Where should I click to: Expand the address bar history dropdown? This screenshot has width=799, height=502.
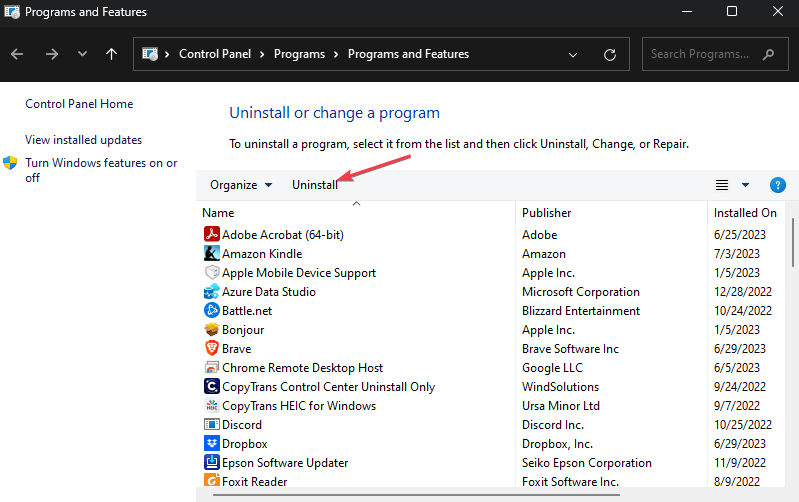[573, 55]
